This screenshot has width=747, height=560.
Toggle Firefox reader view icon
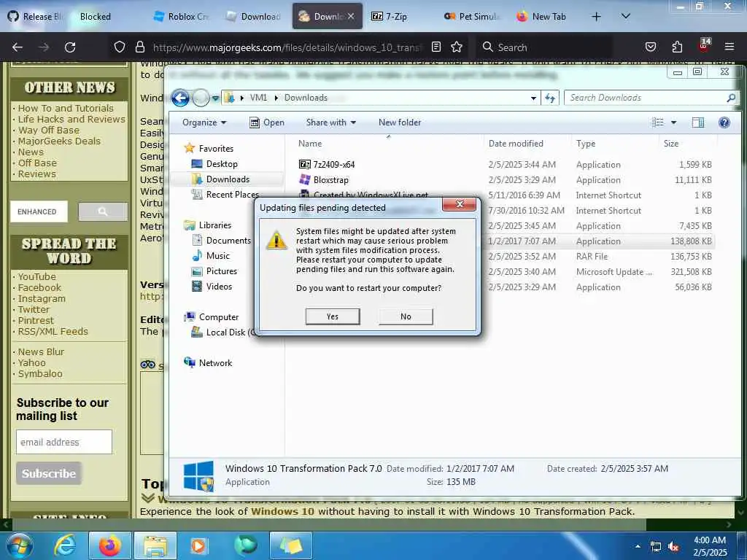[x=436, y=47]
